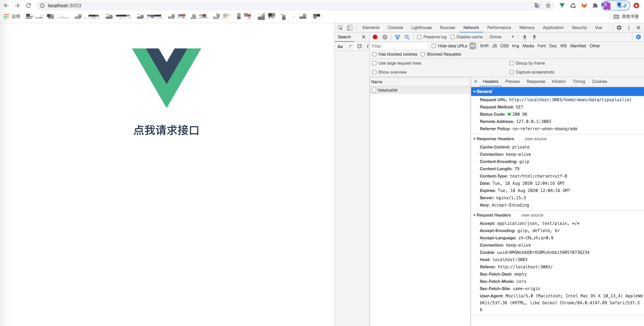The height and width of the screenshot is (326, 644).
Task: Click the inspect element picker icon
Action: (x=340, y=28)
